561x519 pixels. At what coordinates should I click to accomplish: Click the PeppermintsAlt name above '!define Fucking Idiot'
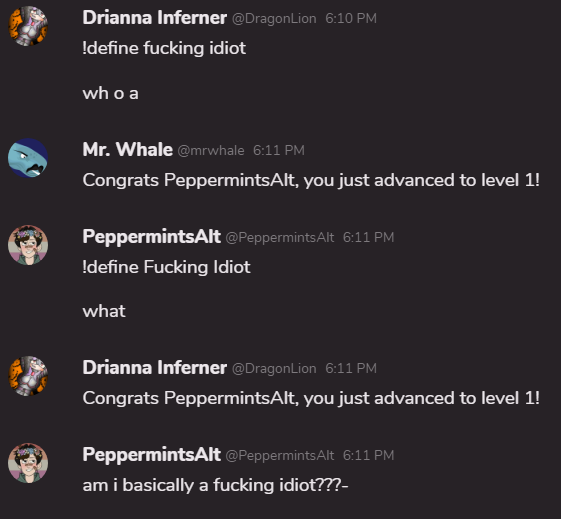click(151, 237)
